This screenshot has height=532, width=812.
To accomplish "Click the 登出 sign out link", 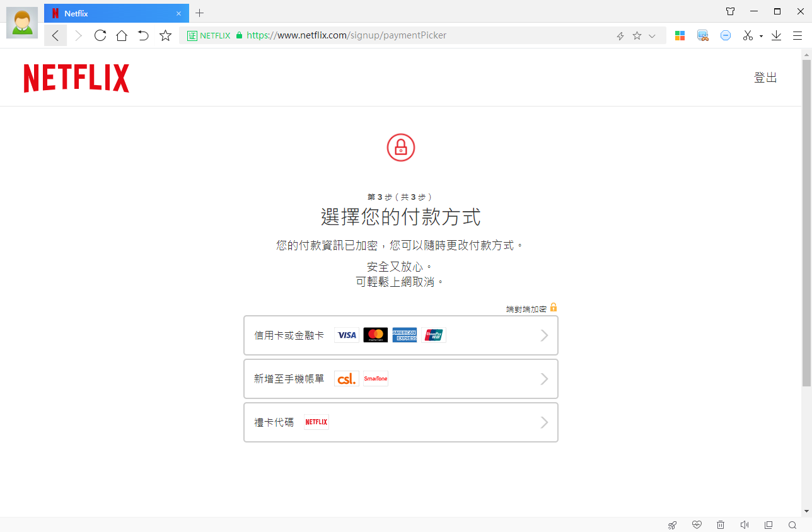I will [x=765, y=78].
